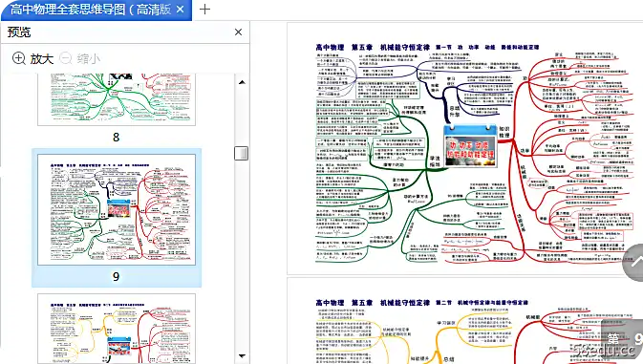
Task: Close the 预览 preview panel
Action: pyautogui.click(x=238, y=32)
